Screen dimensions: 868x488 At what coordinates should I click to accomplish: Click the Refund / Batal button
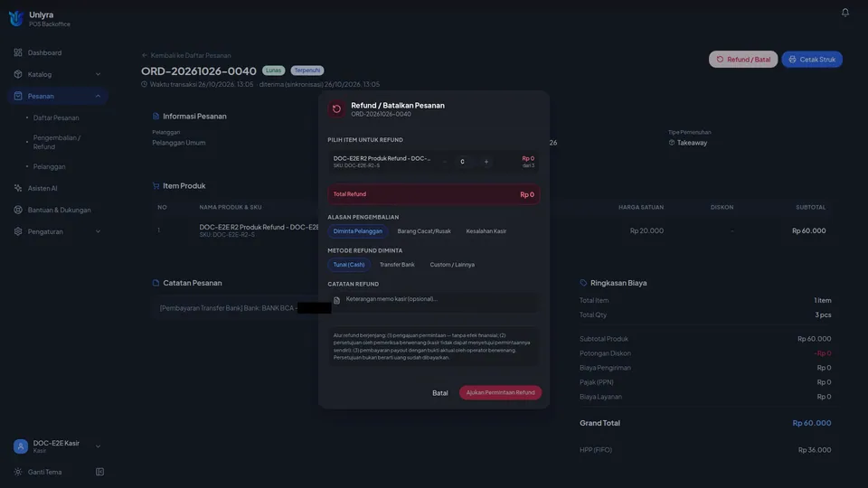(743, 60)
